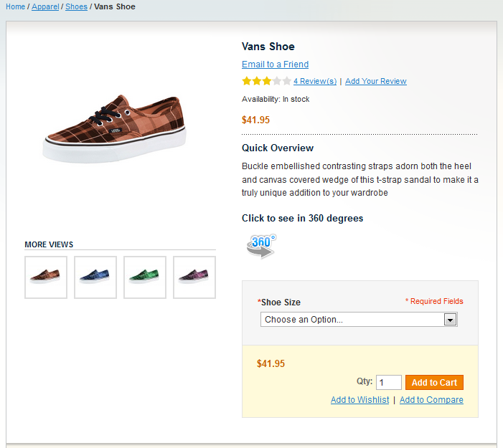Select the brown shoe thumbnail
Viewport: 503px width, 448px height.
(46, 277)
